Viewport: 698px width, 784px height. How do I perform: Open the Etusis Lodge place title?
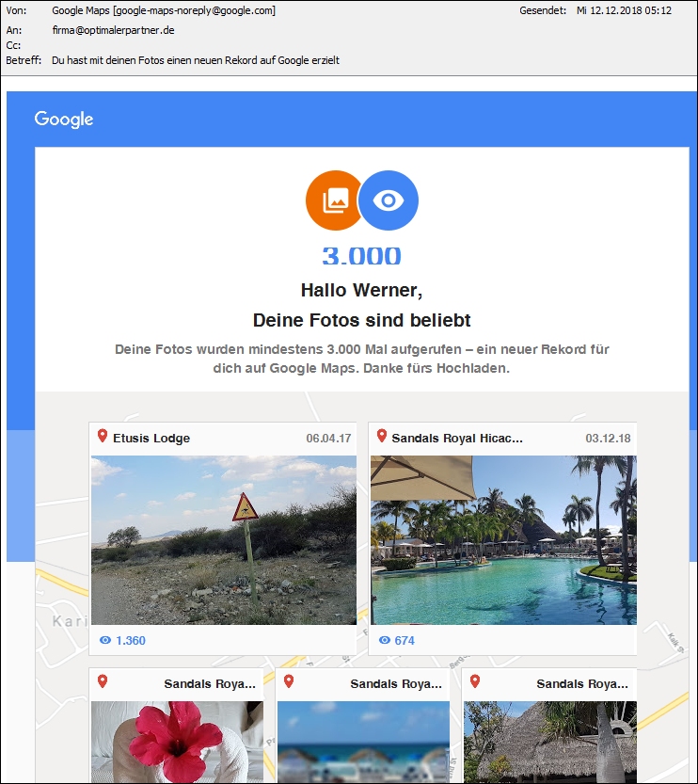pos(151,439)
